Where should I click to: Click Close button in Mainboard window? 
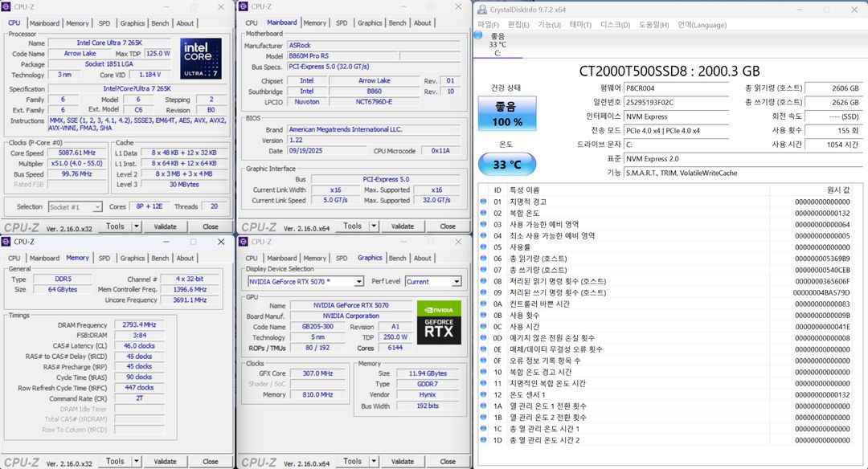tap(448, 226)
